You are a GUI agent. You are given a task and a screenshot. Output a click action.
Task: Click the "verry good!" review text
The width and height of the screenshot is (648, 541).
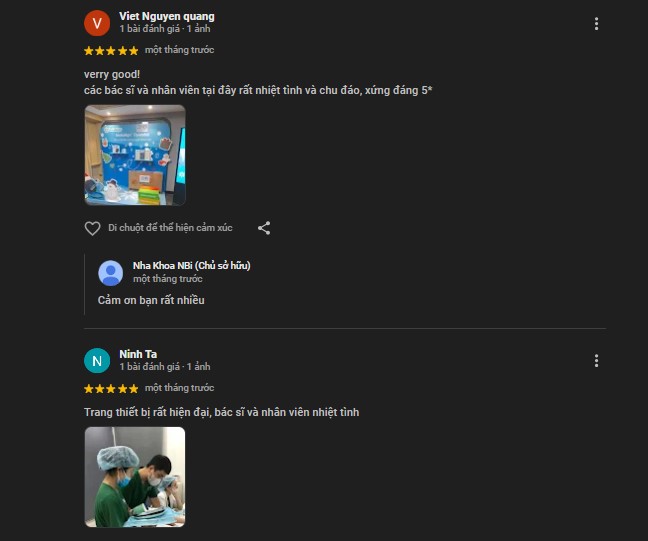112,74
